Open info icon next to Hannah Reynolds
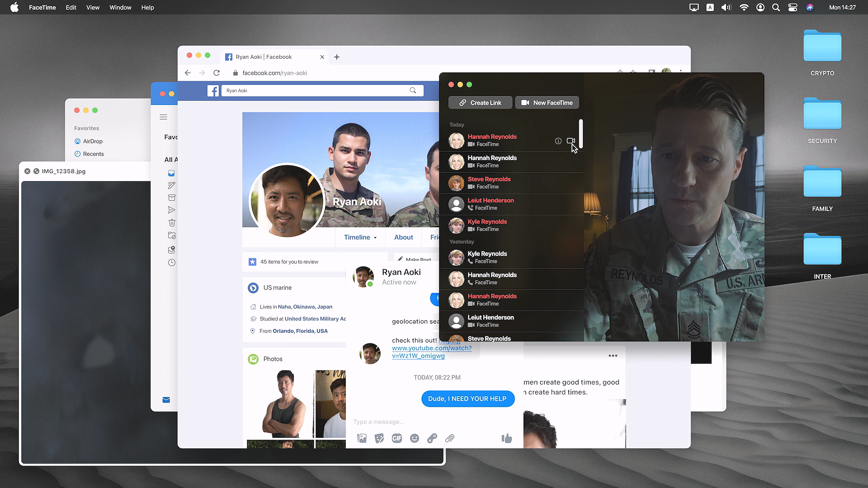This screenshot has width=868, height=488. tap(558, 141)
